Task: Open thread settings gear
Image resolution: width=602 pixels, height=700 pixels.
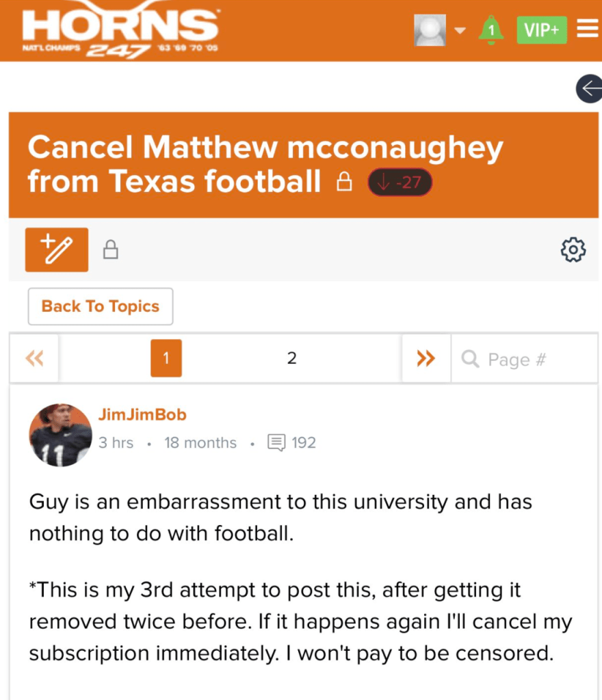Action: (x=573, y=250)
